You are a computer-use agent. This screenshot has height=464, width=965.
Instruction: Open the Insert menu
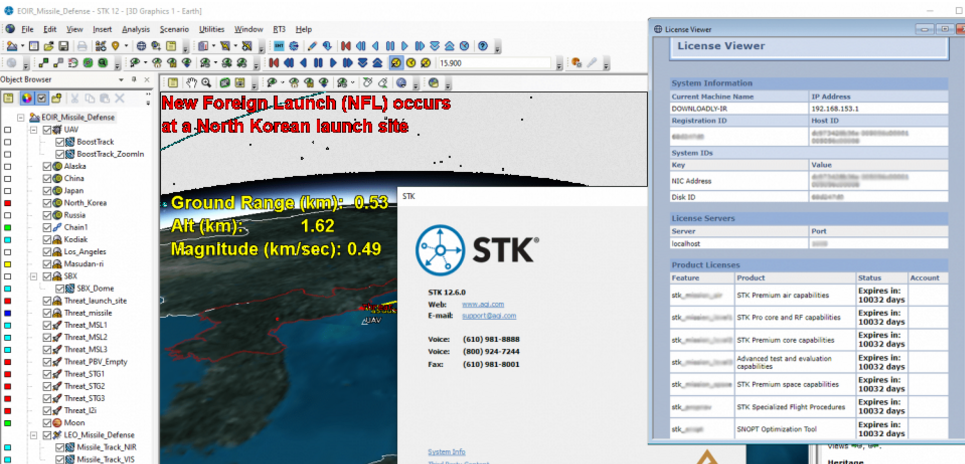pyautogui.click(x=102, y=29)
